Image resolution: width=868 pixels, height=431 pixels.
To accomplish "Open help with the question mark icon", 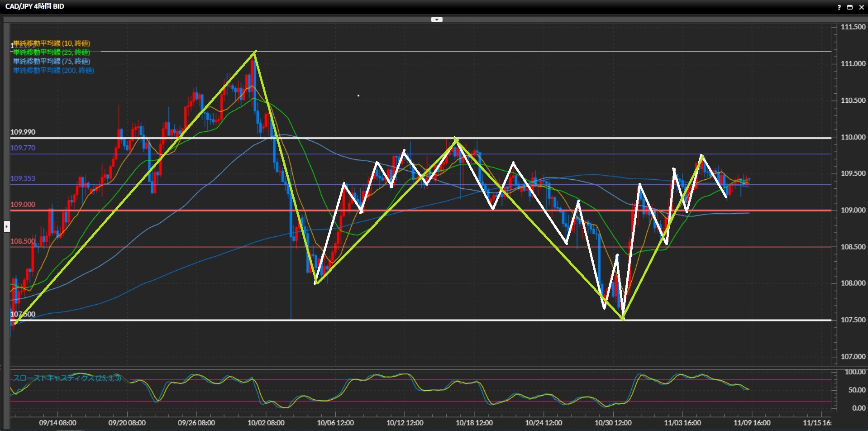I will (839, 7).
